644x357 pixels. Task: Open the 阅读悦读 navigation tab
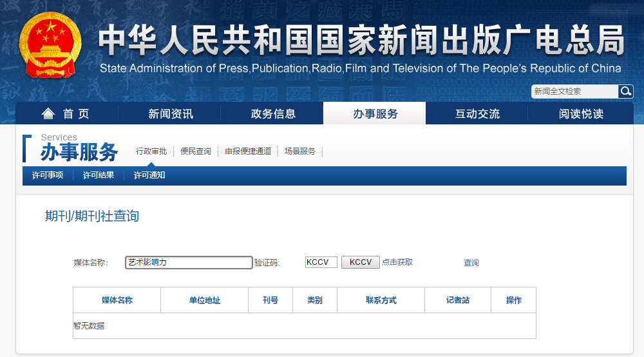pyautogui.click(x=581, y=114)
